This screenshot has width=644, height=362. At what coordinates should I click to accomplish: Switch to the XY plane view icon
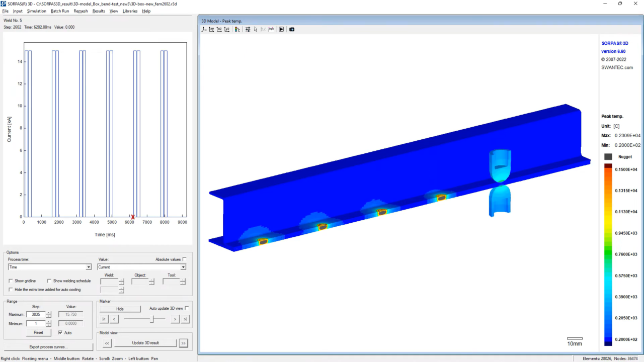[212, 29]
